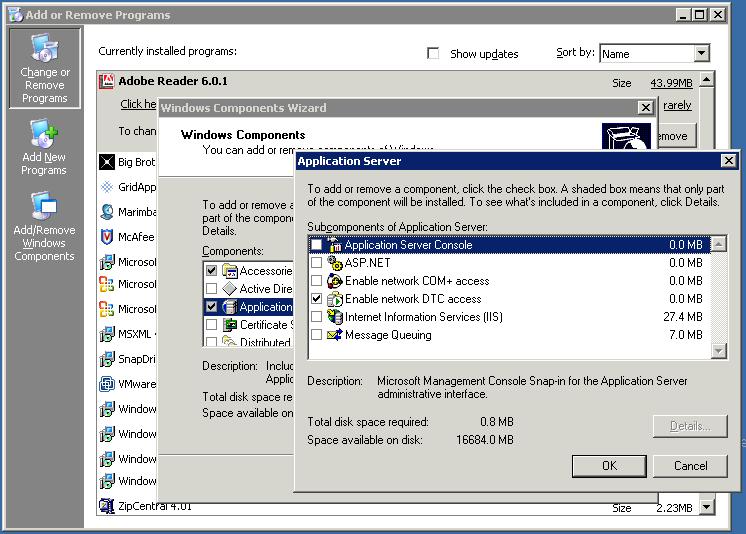Screen dimensions: 746x534
Task: Close the Windows Components Wizard
Action: coord(645,108)
